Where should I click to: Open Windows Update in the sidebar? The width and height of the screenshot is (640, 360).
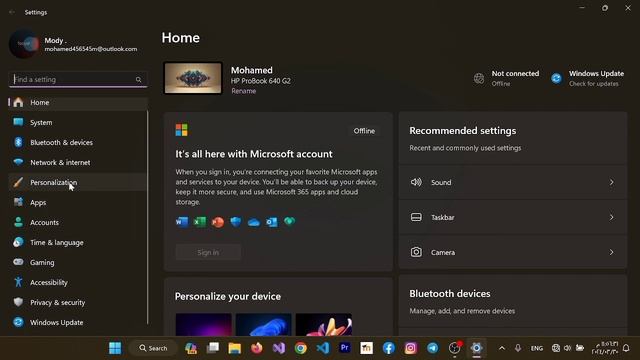click(x=78, y=322)
